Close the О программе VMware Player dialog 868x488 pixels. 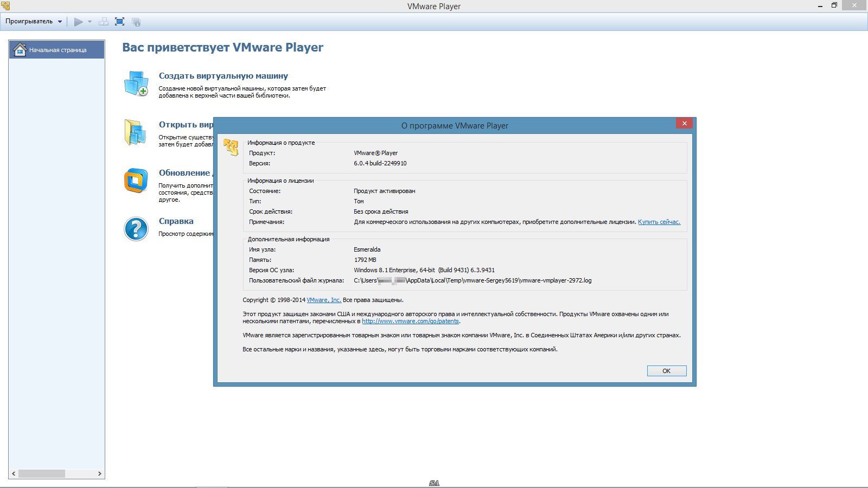tap(684, 124)
